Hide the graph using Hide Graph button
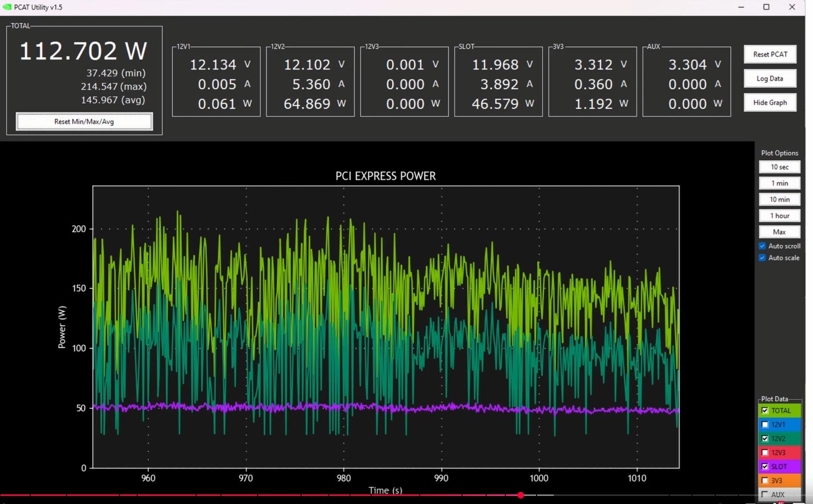This screenshot has height=504, width=813. (x=770, y=103)
